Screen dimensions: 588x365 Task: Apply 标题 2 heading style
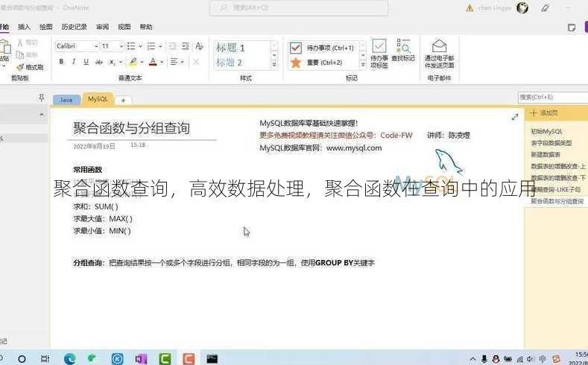(229, 63)
